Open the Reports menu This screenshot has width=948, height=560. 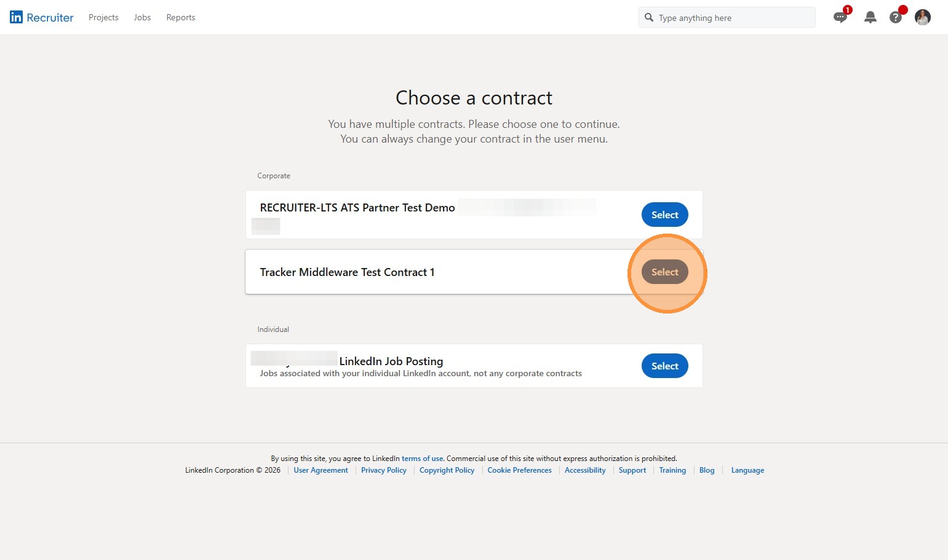click(181, 17)
